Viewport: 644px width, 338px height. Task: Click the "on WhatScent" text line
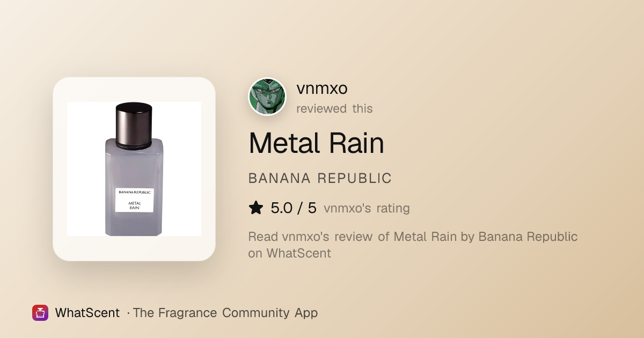coord(289,253)
